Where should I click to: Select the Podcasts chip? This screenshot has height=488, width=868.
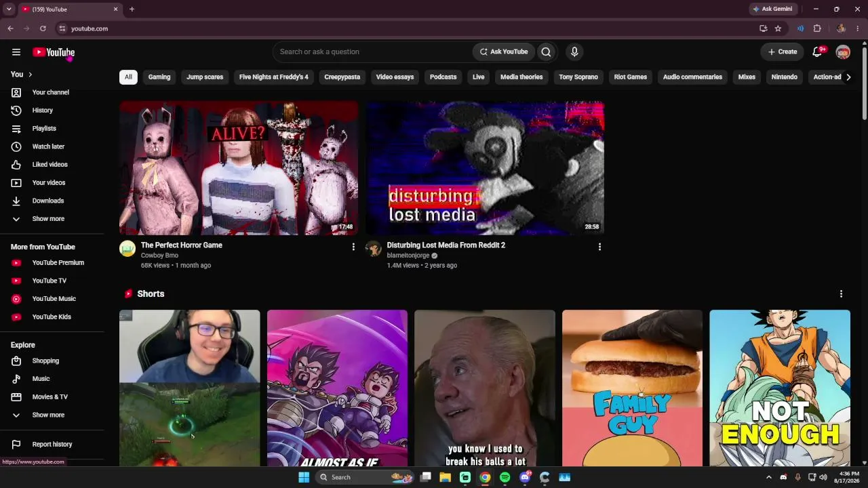click(443, 77)
